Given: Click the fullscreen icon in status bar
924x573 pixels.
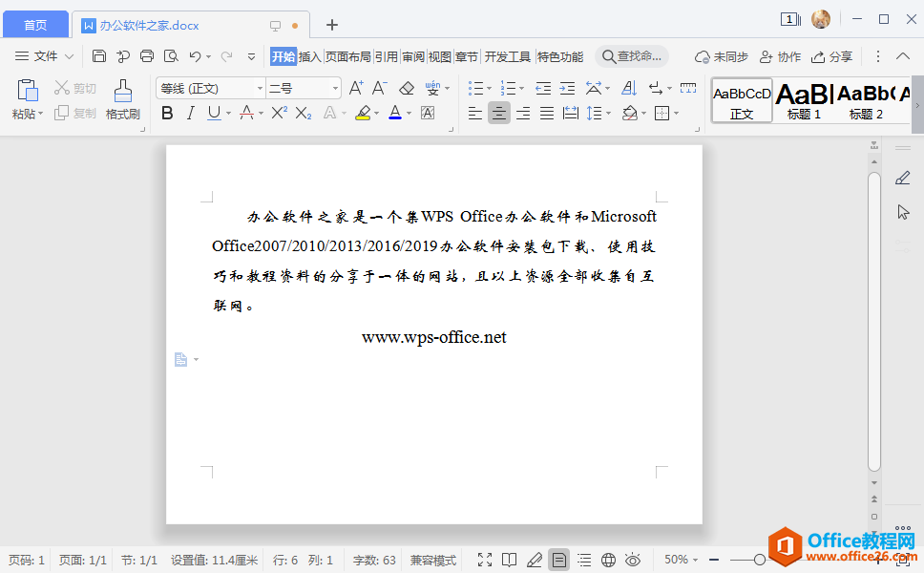Looking at the screenshot, I should click(x=484, y=560).
